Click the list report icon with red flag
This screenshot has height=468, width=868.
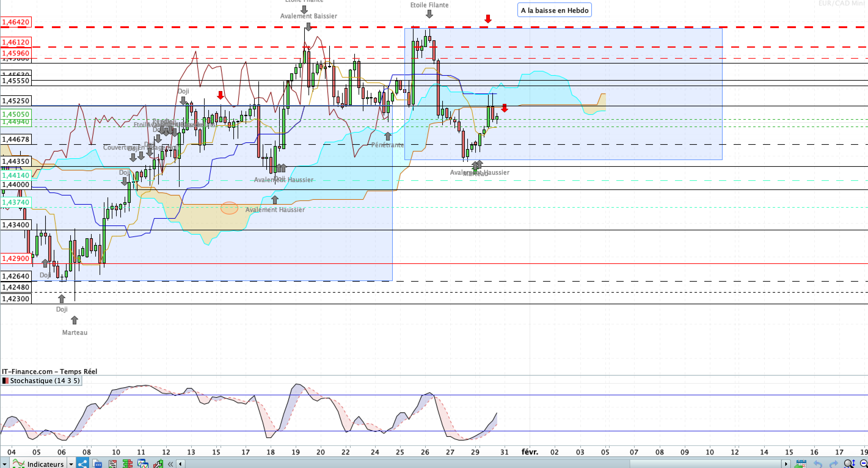112,464
